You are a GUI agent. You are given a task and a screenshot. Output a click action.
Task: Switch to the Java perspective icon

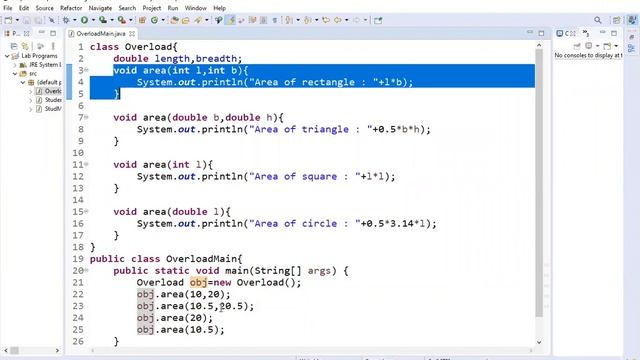click(632, 20)
